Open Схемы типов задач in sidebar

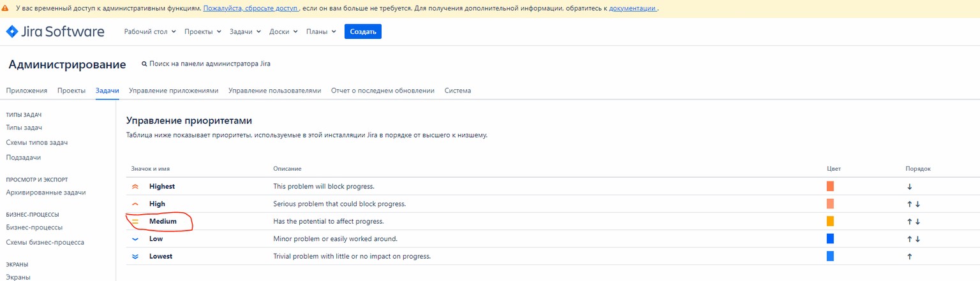coord(37,143)
